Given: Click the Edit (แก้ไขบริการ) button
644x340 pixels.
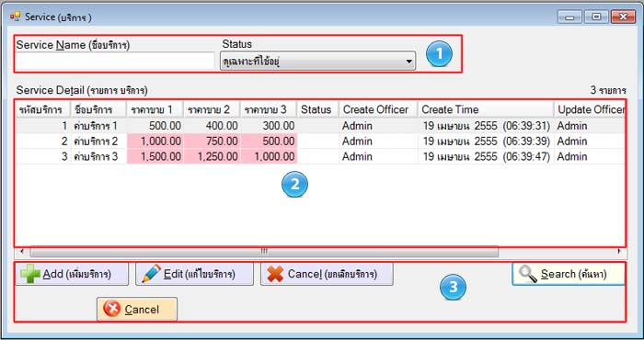Looking at the screenshot, I should click(194, 274).
